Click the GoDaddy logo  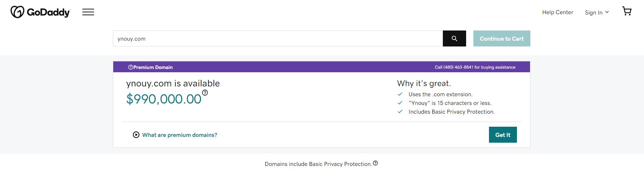point(40,12)
